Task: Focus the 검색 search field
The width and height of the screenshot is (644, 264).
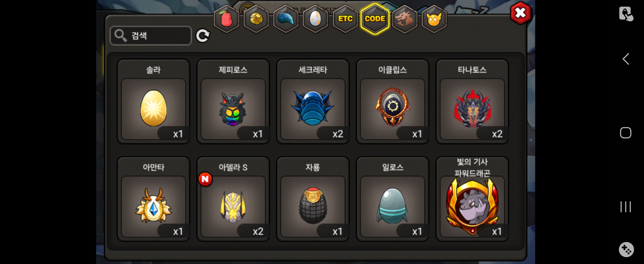Action: [151, 36]
